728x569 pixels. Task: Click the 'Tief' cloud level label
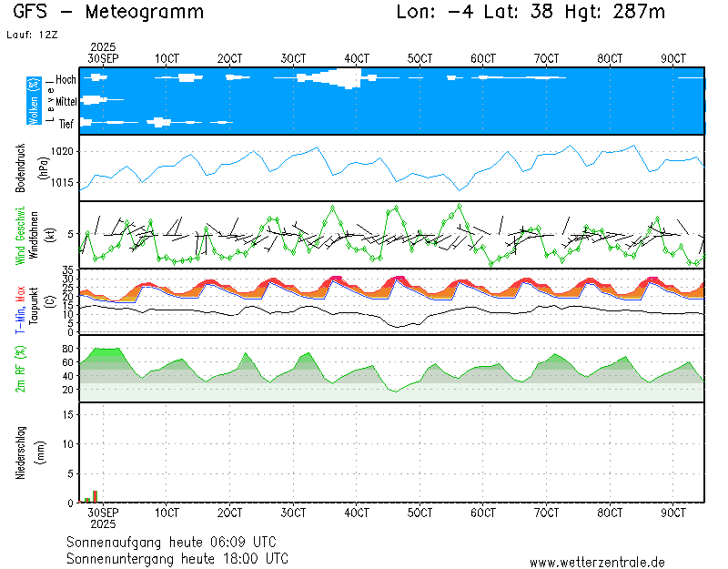coord(66,124)
